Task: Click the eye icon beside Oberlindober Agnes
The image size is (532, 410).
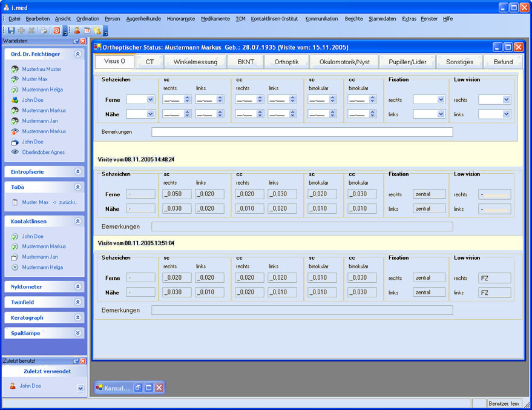Action: pos(15,153)
